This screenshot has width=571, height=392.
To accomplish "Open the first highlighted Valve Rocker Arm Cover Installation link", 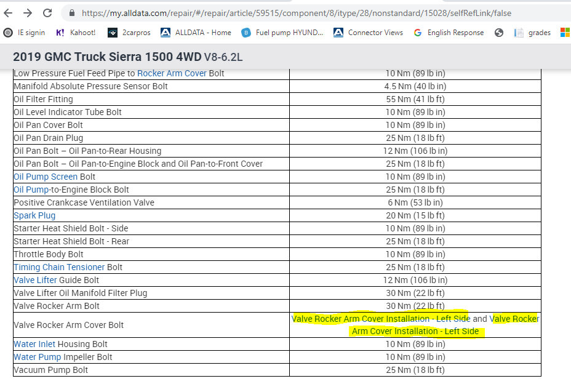I will 381,319.
